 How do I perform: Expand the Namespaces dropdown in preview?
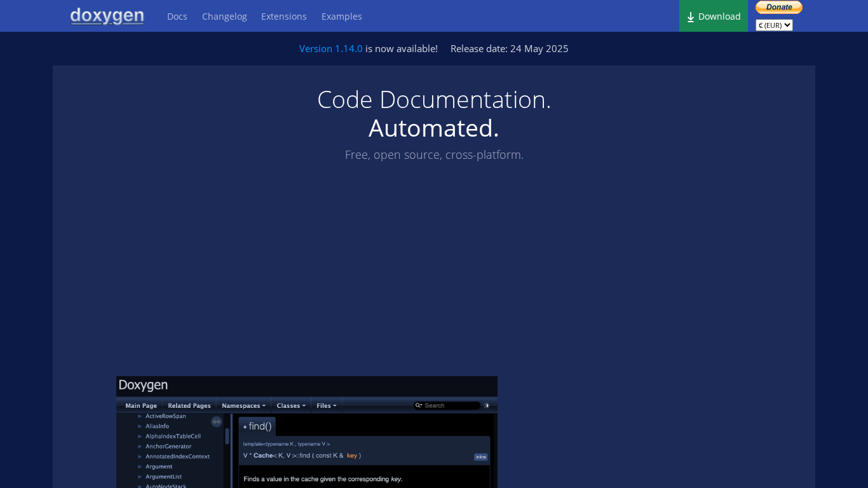pyautogui.click(x=243, y=405)
